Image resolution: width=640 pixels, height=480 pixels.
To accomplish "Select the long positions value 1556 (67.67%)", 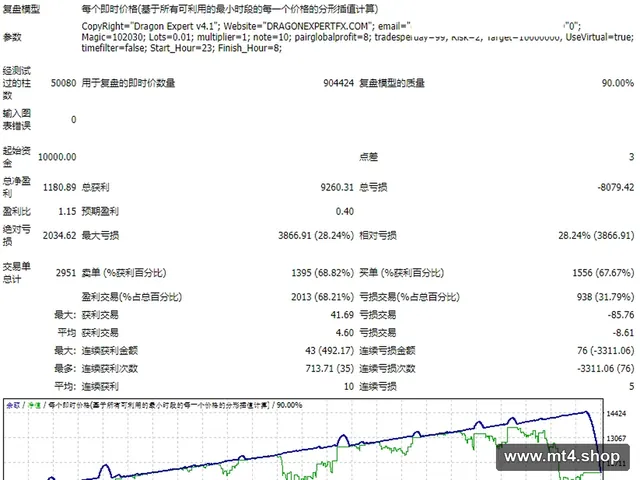I will click(x=603, y=273).
